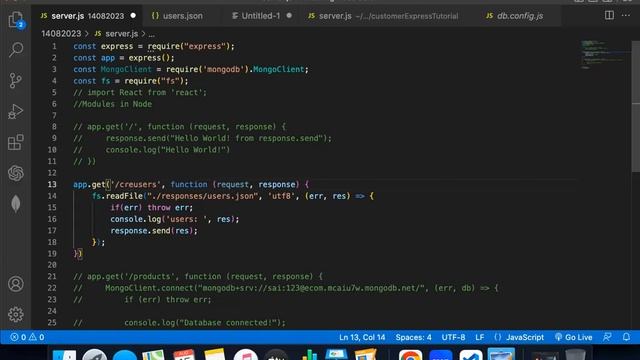Click the 'Hello World! from response.send' comment

(x=202, y=138)
